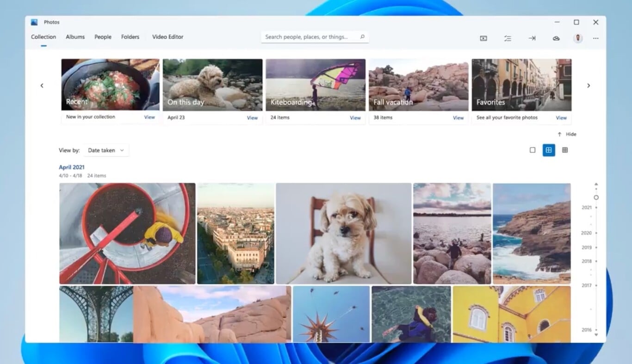Click View under the Recent card
Image resolution: width=632 pixels, height=364 pixels.
(149, 117)
